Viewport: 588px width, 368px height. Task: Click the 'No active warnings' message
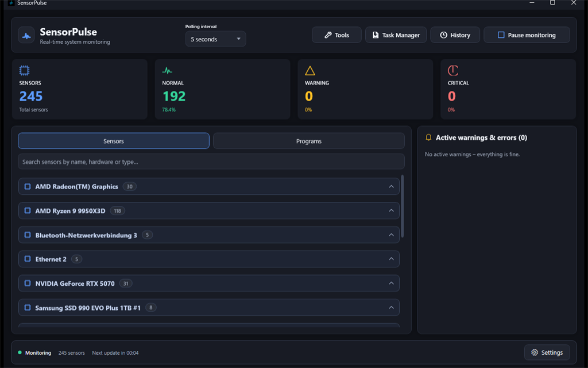pos(472,154)
